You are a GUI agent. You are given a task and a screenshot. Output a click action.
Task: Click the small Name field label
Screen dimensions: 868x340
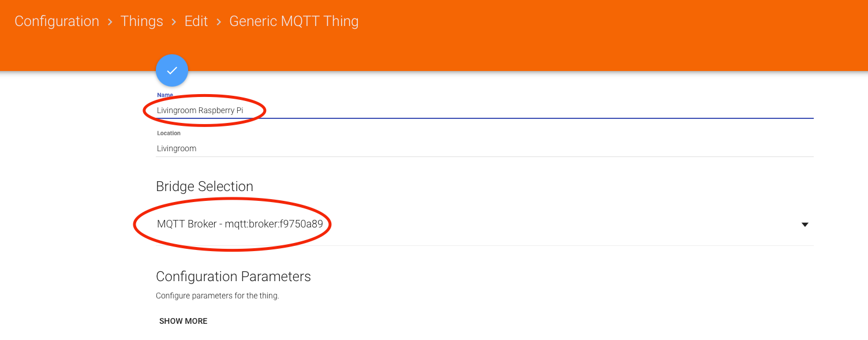(165, 95)
